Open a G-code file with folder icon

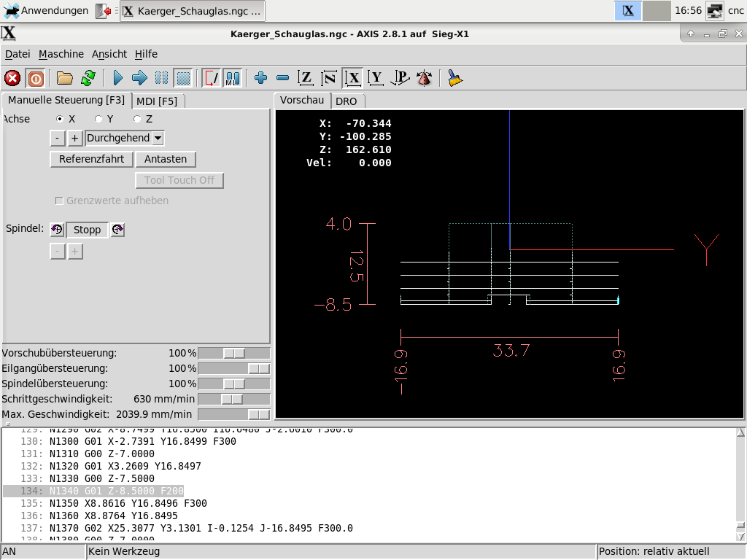tap(65, 78)
